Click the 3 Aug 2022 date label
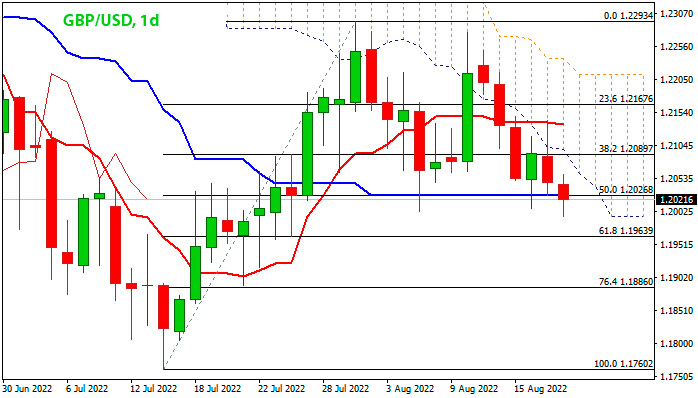Image resolution: width=698 pixels, height=398 pixels. point(410,389)
